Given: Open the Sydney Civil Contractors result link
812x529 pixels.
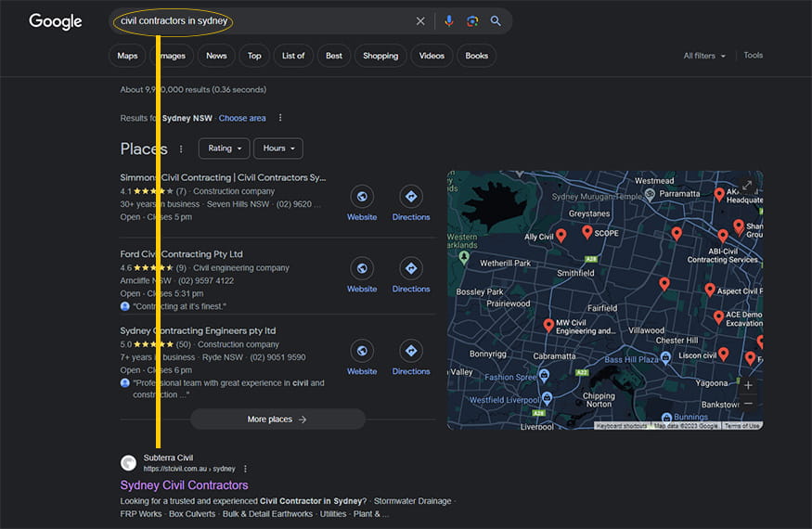Looking at the screenshot, I should (x=184, y=485).
